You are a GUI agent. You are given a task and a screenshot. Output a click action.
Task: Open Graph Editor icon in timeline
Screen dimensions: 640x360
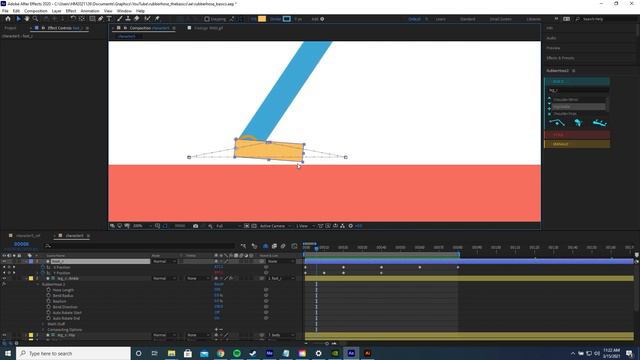click(294, 246)
